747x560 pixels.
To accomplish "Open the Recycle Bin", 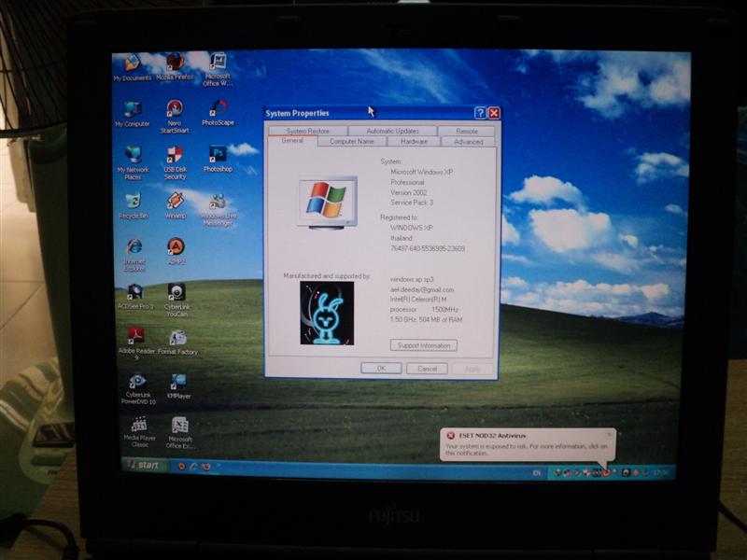I will 133,205.
